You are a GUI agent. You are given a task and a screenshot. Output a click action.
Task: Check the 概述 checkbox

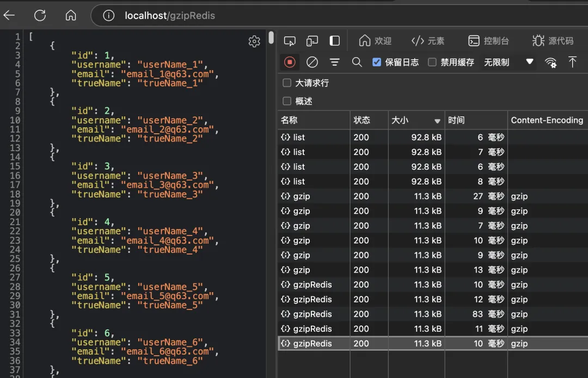[x=287, y=101]
